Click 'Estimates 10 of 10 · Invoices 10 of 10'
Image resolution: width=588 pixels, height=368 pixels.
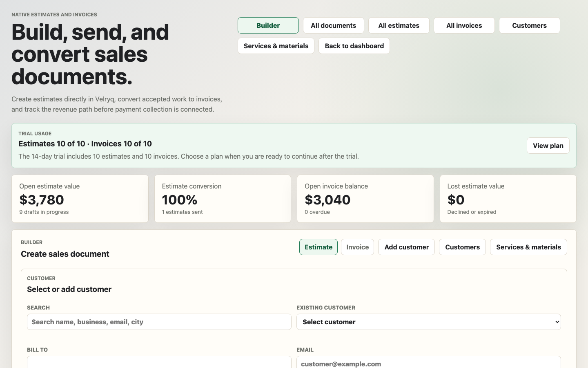[x=85, y=144]
